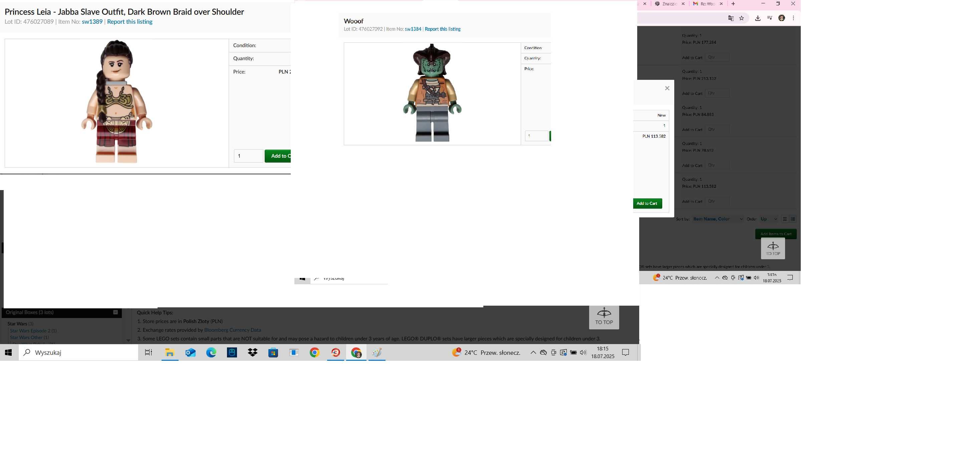Screen dimensions: 980x461
Task: Open the notification center on the main taskbar
Action: [x=626, y=352]
